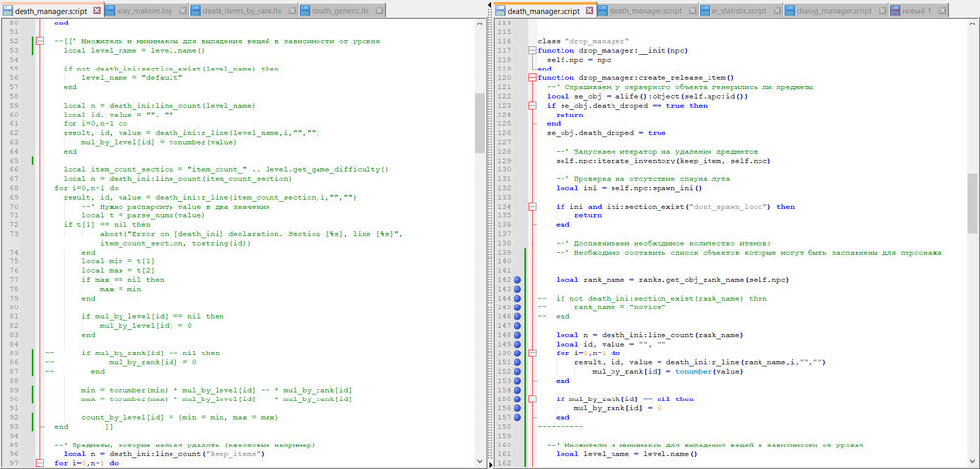This screenshot has width=980, height=469.
Task: Toggle the bookmark marker on line 147
Action: click(x=517, y=325)
